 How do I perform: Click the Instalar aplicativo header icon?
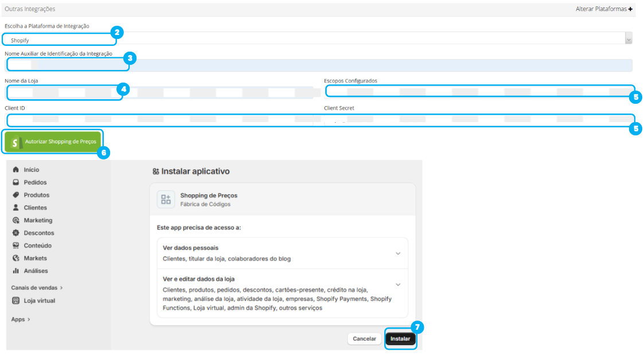pos(155,171)
